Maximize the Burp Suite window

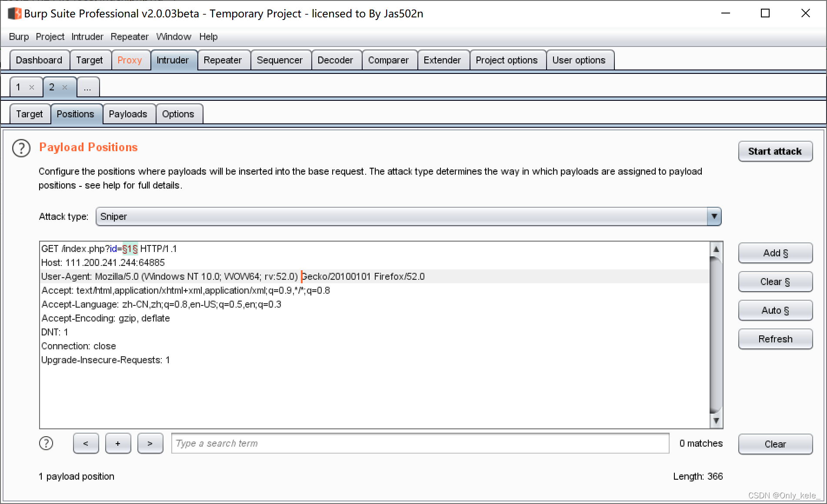(x=765, y=13)
